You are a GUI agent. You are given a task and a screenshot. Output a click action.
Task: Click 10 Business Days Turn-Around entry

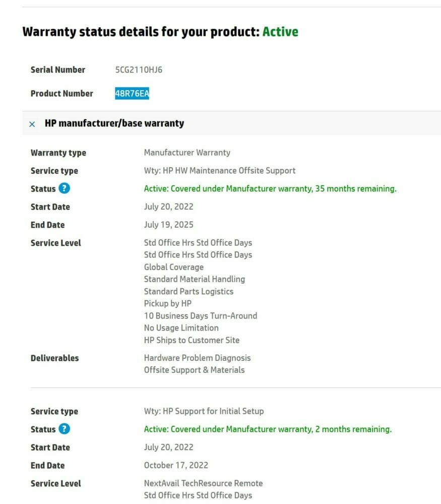pyautogui.click(x=200, y=316)
